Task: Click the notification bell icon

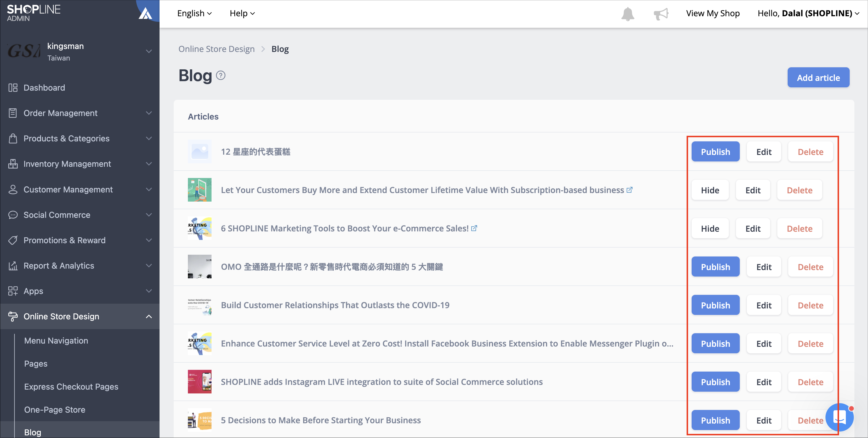Action: click(x=628, y=14)
